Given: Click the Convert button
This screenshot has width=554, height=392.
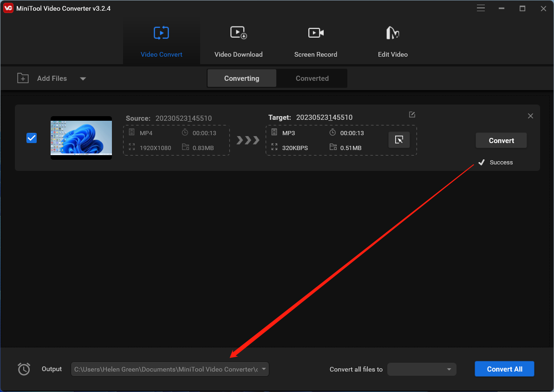Looking at the screenshot, I should [x=501, y=140].
